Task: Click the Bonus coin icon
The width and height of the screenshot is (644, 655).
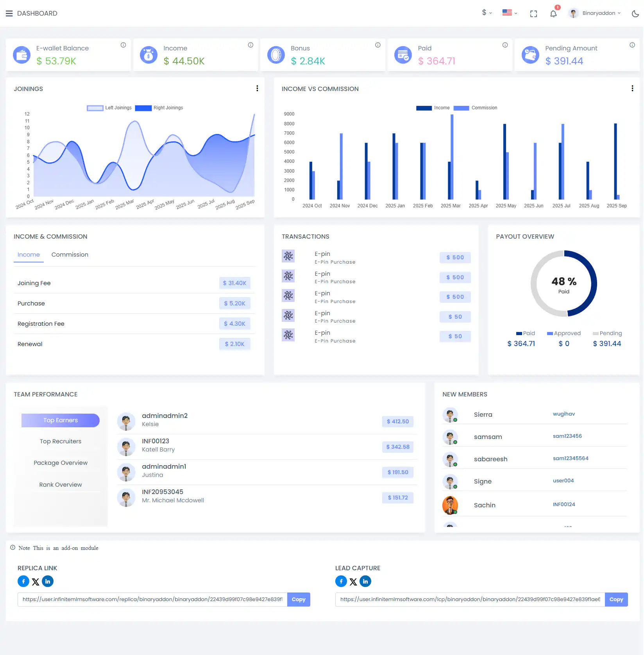Action: pos(276,55)
